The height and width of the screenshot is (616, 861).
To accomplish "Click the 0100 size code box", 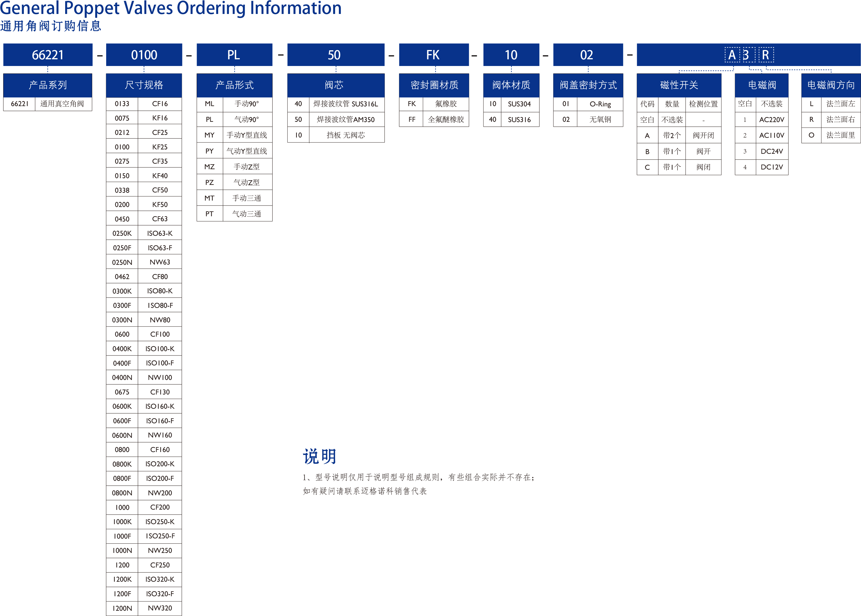I will click(144, 55).
